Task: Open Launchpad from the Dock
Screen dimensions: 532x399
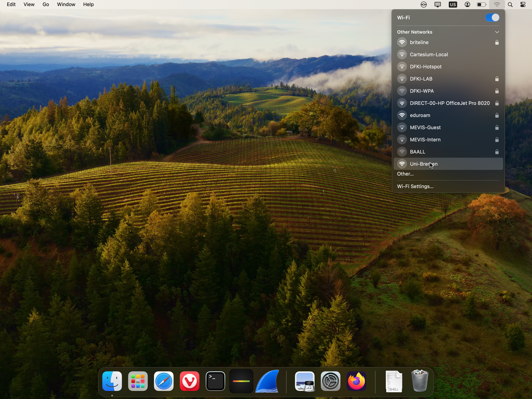Action: tap(138, 381)
